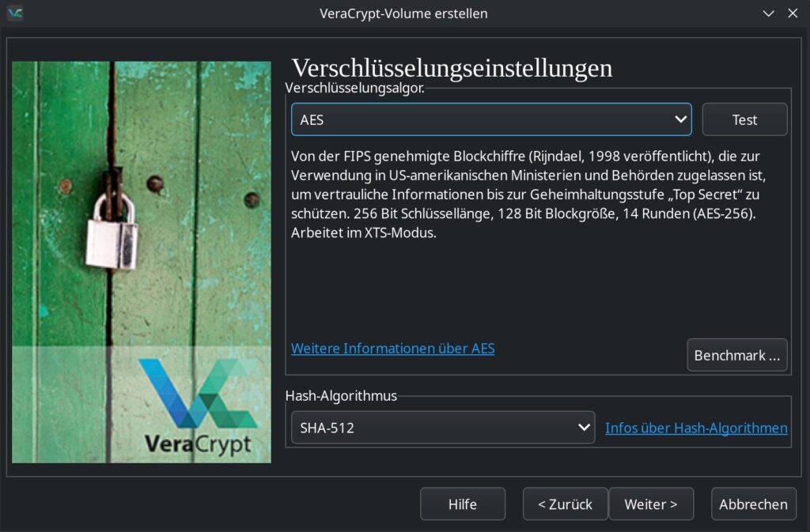Close the VeraCrypt volume creation window
This screenshot has height=532, width=810.
point(793,13)
